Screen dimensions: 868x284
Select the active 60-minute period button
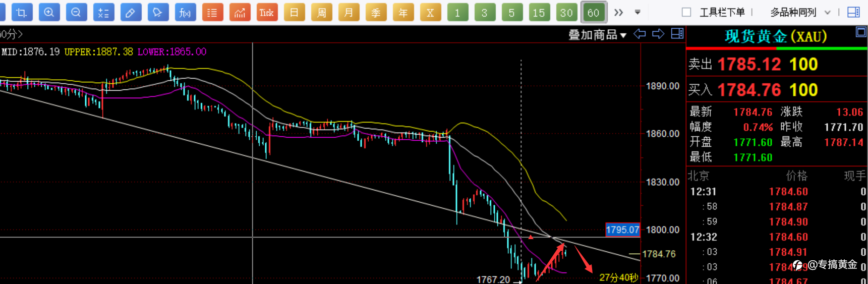click(594, 12)
